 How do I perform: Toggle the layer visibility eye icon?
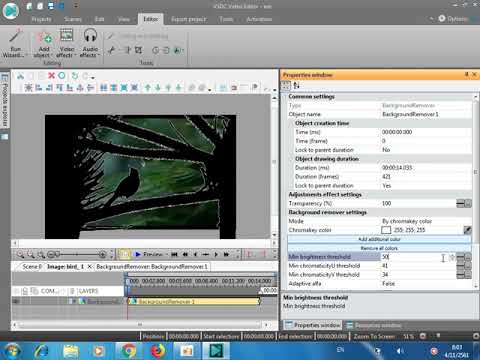[x=16, y=301]
